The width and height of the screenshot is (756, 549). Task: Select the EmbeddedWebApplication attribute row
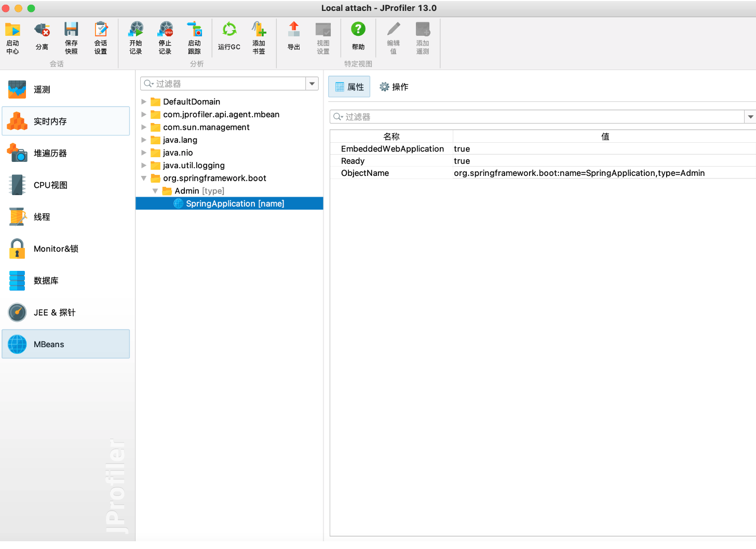point(543,149)
